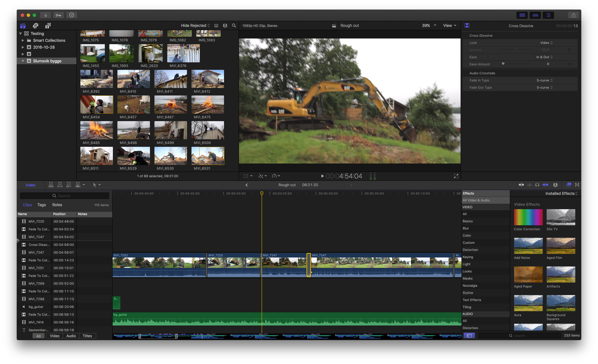The width and height of the screenshot is (598, 364).
Task: Open the Keyword Editor key icon
Action: [x=59, y=15]
